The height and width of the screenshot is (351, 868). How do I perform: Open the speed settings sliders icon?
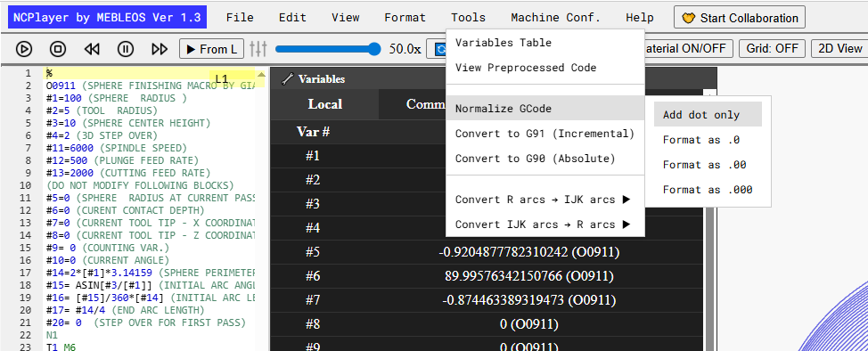pos(258,49)
